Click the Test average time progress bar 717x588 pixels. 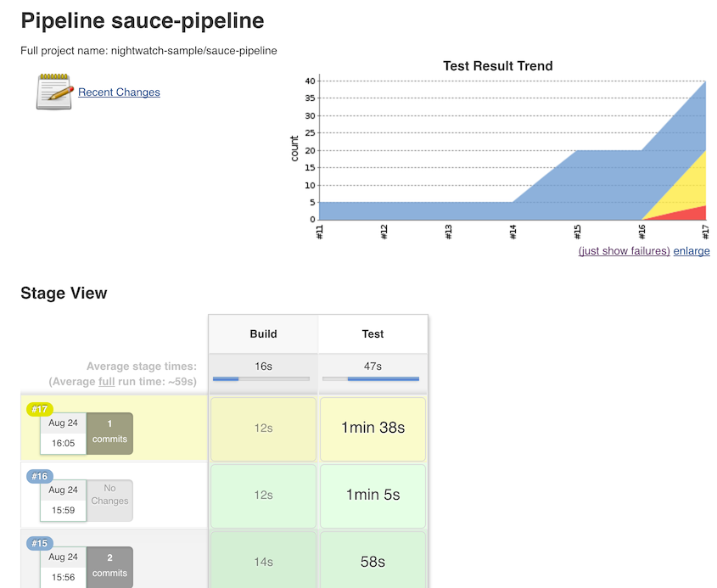(371, 378)
